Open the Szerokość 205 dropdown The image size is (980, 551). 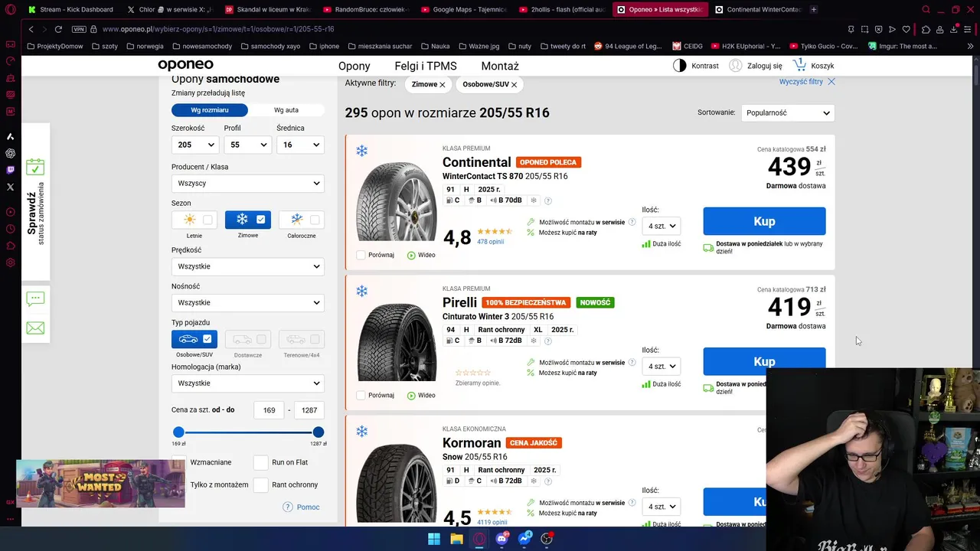[194, 145]
